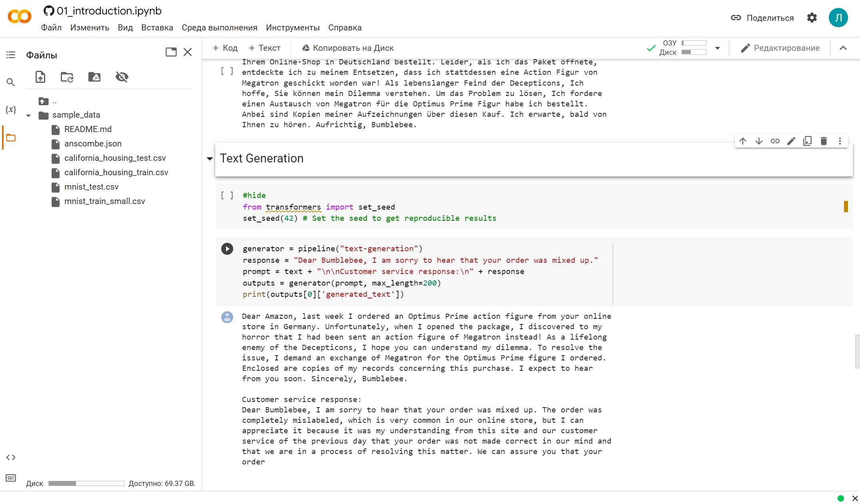Delete the Text Generation cell
Image resolution: width=860 pixels, height=504 pixels.
824,141
